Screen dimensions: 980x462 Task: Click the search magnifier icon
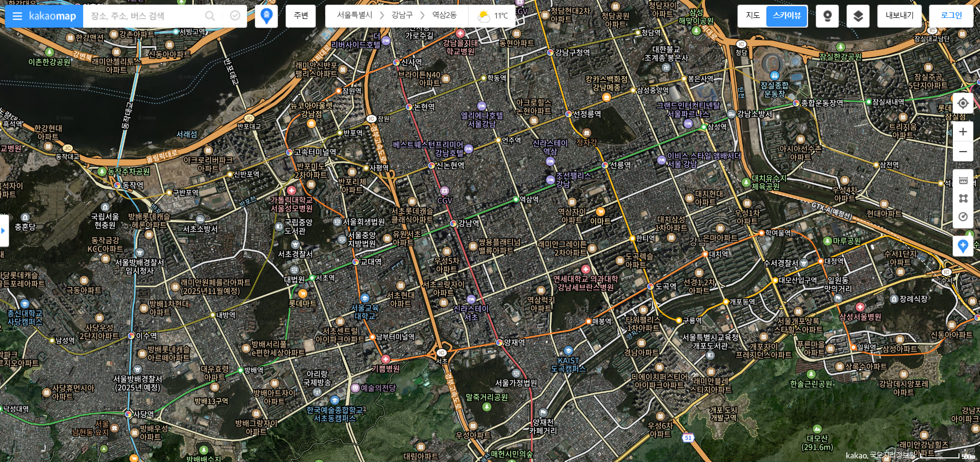tap(210, 16)
